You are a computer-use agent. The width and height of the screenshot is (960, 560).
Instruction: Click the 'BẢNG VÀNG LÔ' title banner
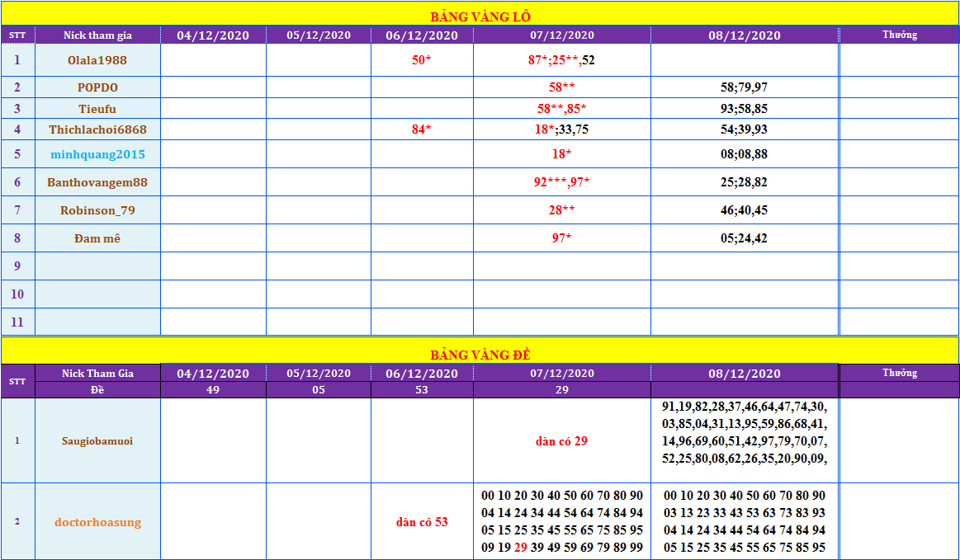point(480,13)
